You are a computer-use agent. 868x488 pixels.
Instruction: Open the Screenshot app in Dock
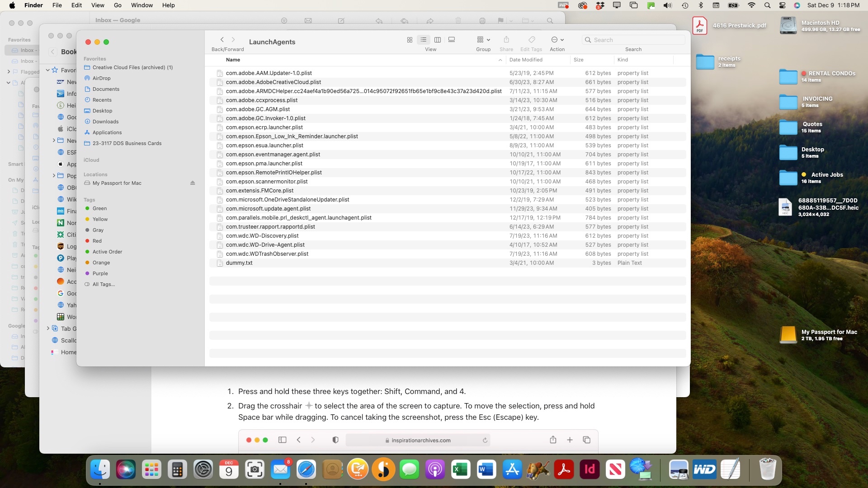click(x=255, y=469)
